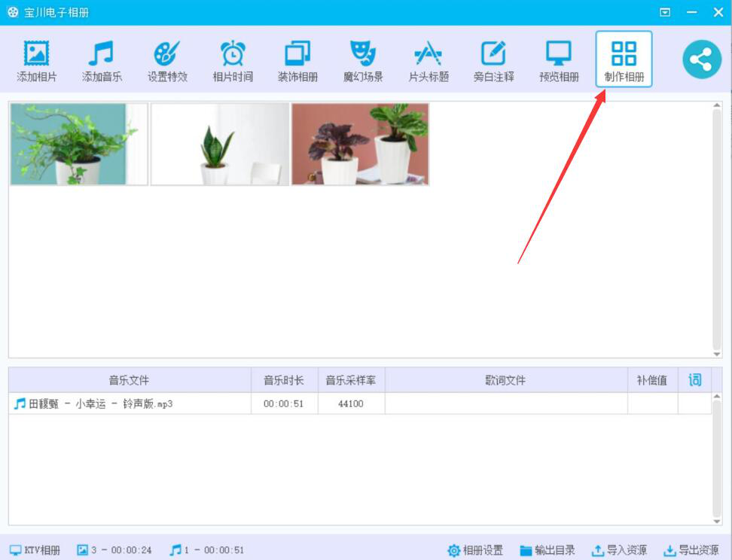Select the snake plant photo thumbnail
The height and width of the screenshot is (560, 732).
(220, 145)
